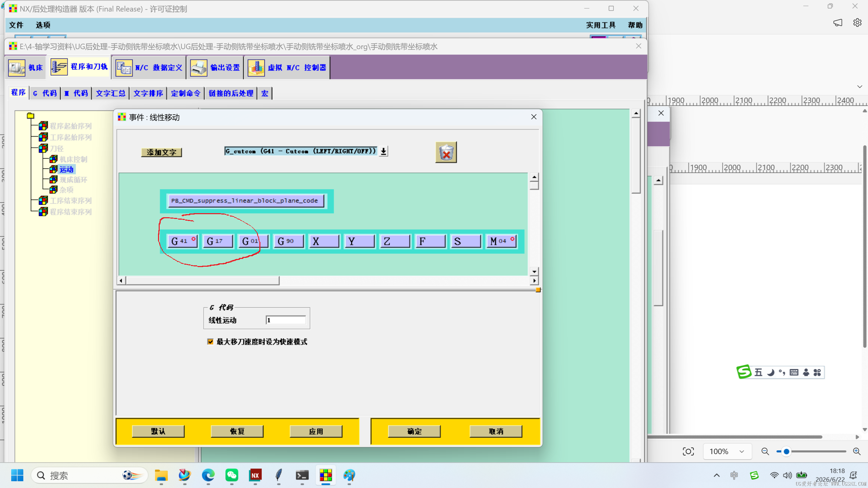Image resolution: width=868 pixels, height=488 pixels.
Task: Close the 事件:线性移动 dialog
Action: pos(534,117)
